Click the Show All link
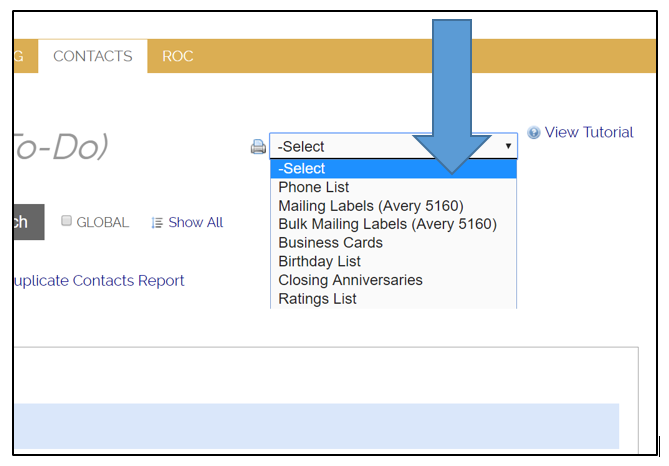 pos(195,223)
